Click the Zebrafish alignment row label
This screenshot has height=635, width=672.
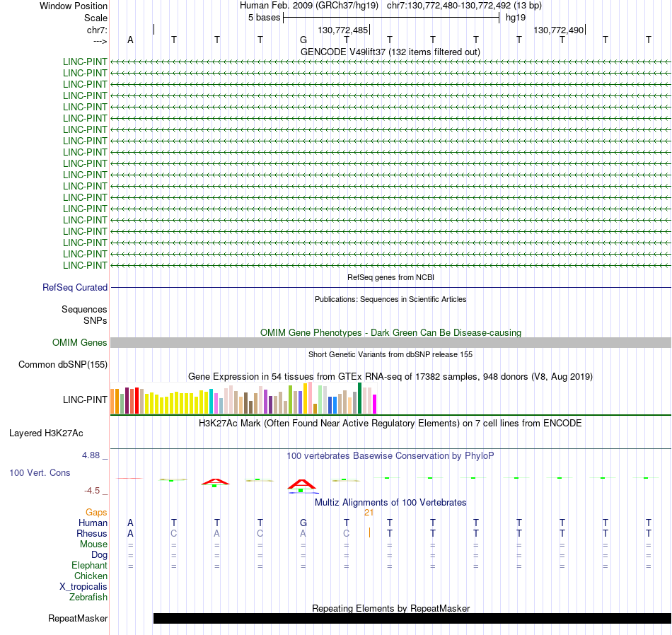88,598
